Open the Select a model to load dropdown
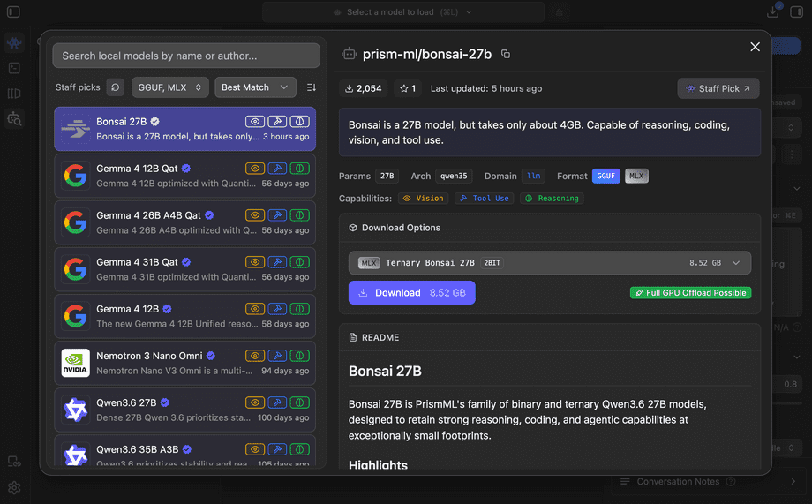Viewport: 812px width, 504px height. 402,11
